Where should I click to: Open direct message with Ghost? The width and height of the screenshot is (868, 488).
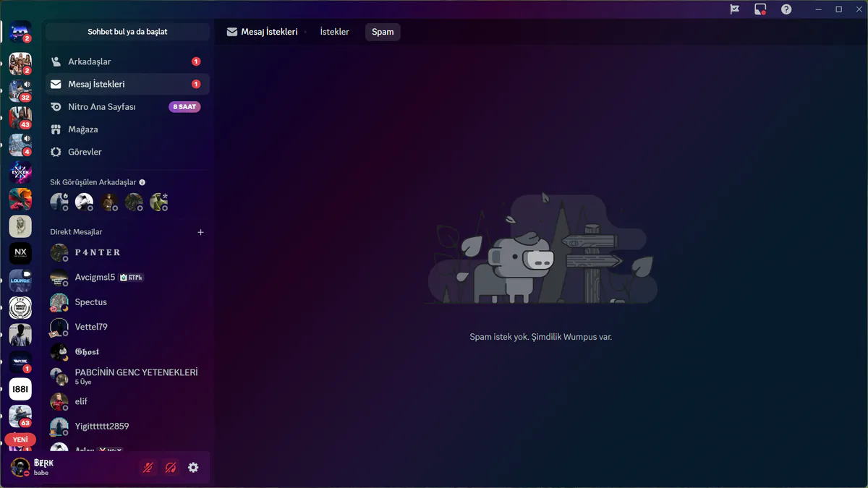tap(127, 351)
